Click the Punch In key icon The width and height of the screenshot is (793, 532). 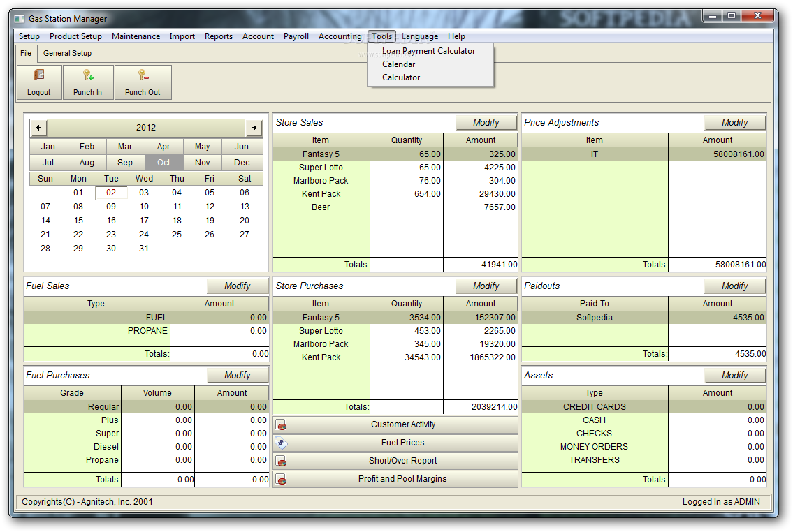[88, 75]
